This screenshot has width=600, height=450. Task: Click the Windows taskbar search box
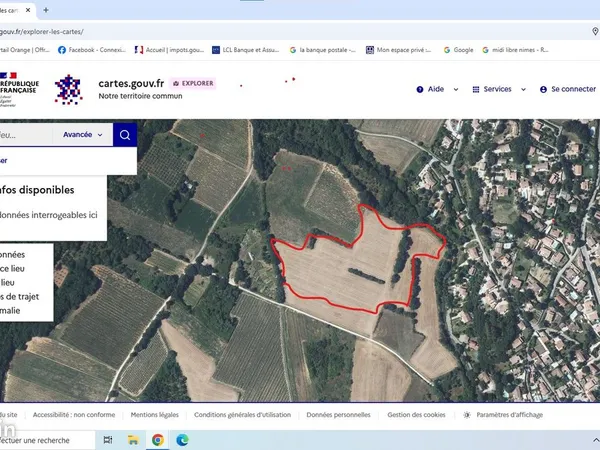click(x=47, y=440)
